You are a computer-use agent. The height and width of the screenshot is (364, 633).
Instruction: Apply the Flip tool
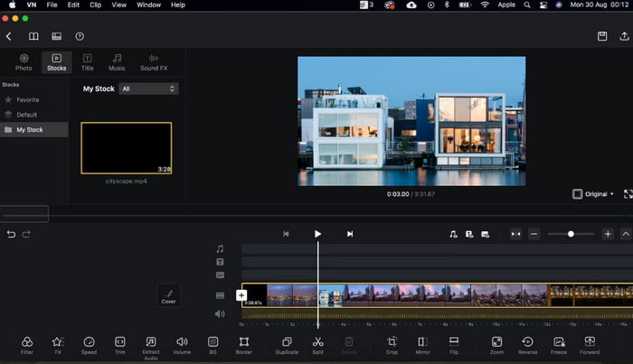(454, 345)
